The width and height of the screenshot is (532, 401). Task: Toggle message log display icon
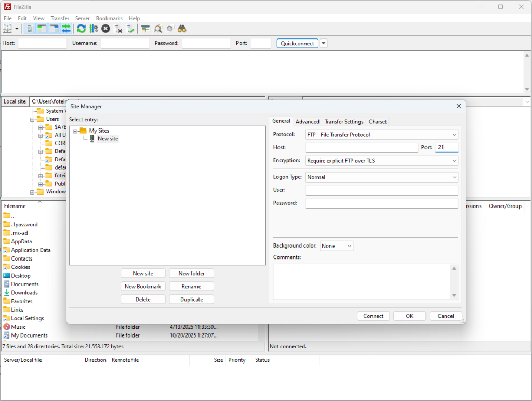30,29
